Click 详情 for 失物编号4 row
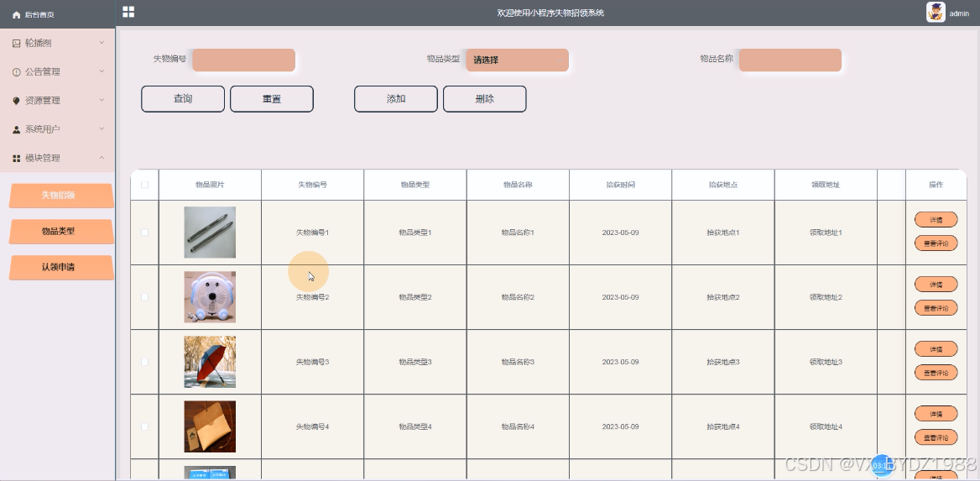This screenshot has height=481, width=980. 936,414
